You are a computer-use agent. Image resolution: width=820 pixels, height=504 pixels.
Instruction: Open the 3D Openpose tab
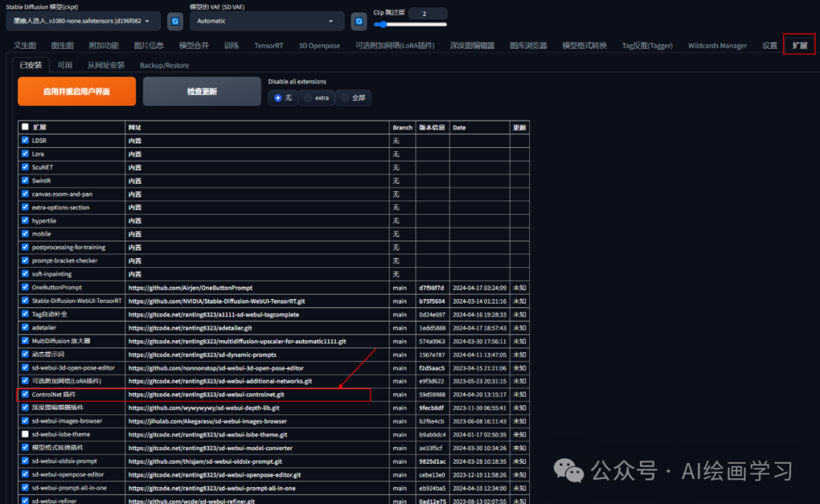[x=319, y=46]
